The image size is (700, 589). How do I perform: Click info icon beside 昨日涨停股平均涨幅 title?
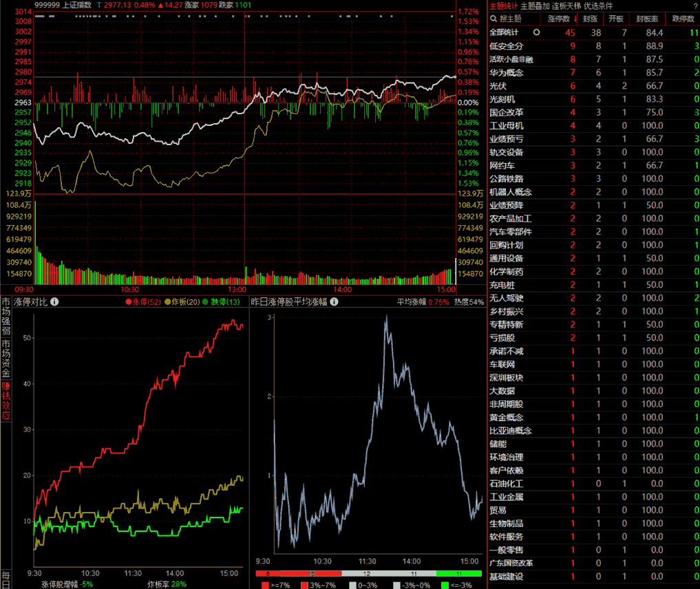(334, 301)
